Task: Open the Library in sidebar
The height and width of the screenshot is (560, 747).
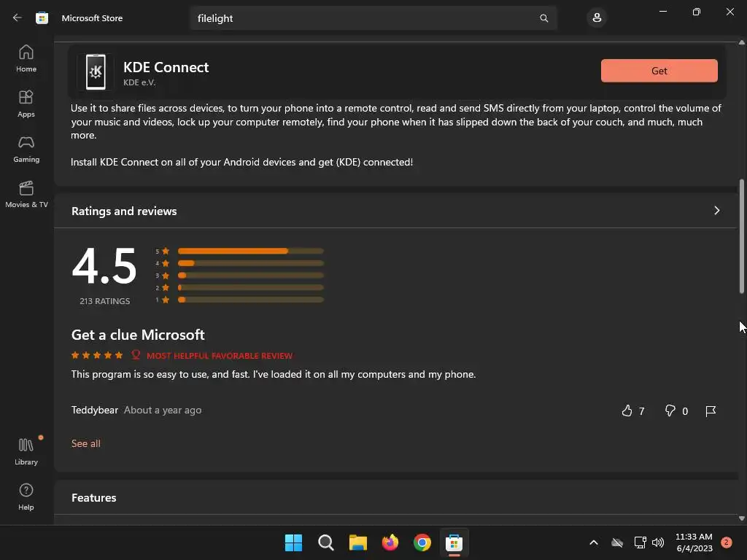Action: tap(26, 451)
